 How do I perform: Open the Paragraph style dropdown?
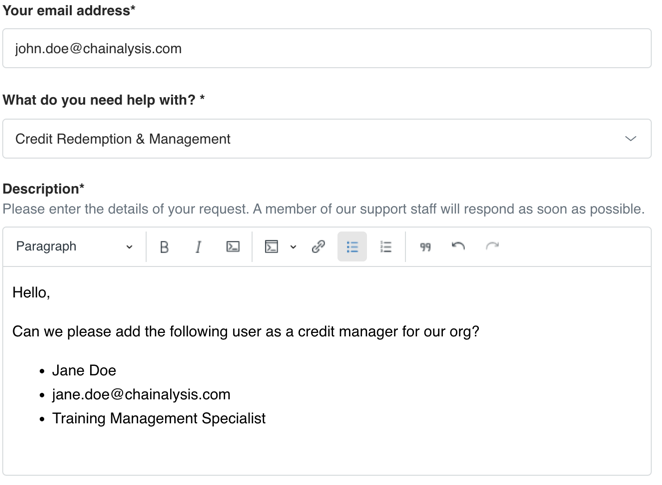coord(74,247)
